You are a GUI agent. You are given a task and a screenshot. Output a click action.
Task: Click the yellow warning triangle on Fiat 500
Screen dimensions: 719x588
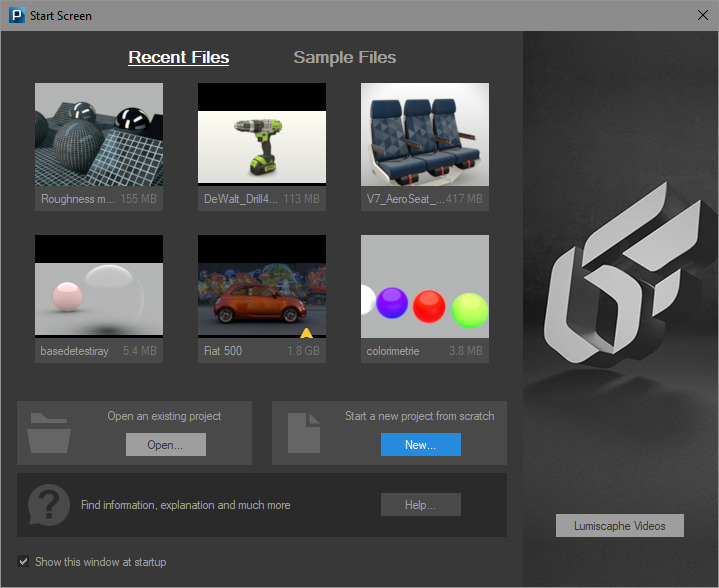coord(306,333)
